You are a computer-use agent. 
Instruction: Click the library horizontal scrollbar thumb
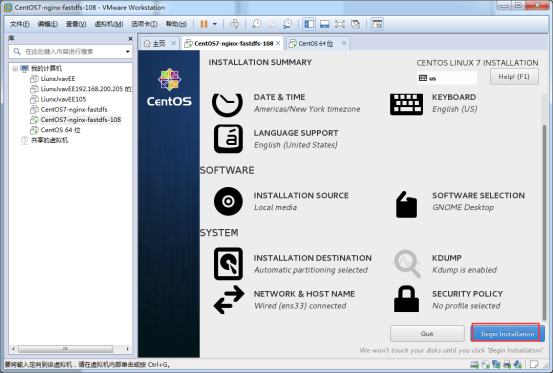click(66, 349)
